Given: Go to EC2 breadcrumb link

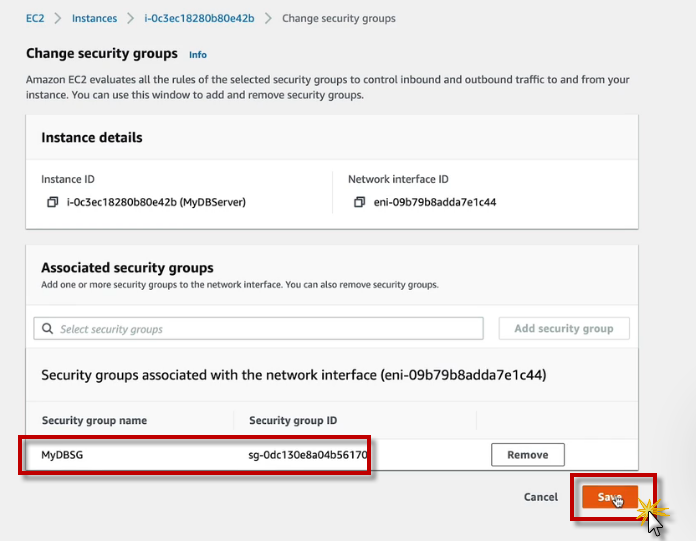Looking at the screenshot, I should pos(35,18).
